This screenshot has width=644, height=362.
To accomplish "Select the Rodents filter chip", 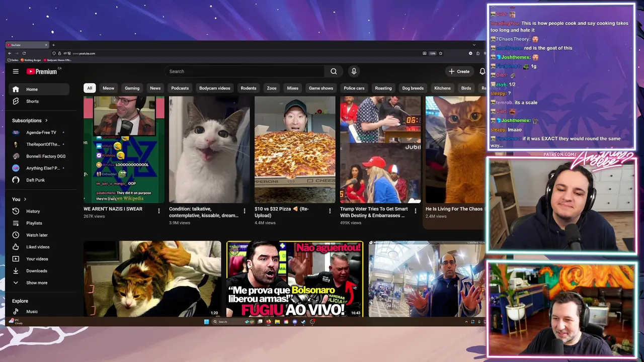I will point(249,88).
